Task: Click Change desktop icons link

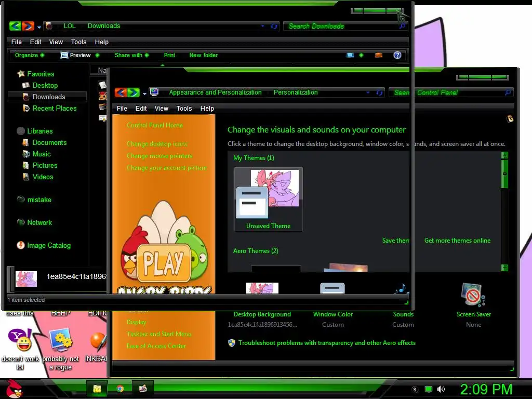Action: (157, 144)
